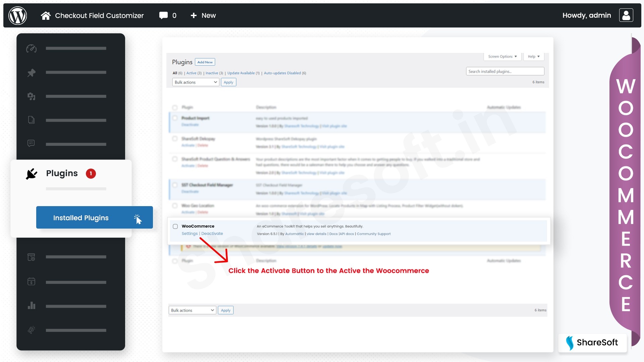This screenshot has height=362, width=644.
Task: Click the Add New plugin button
Action: coord(205,62)
